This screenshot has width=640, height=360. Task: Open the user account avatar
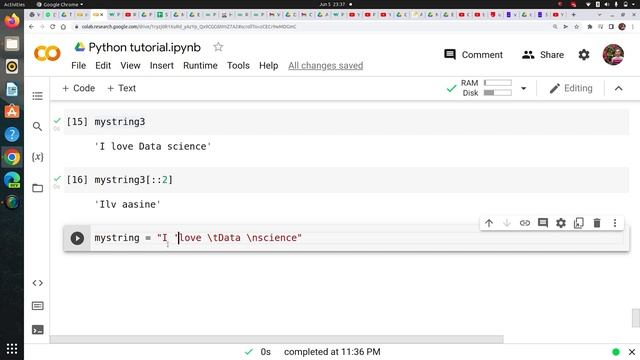tap(613, 55)
